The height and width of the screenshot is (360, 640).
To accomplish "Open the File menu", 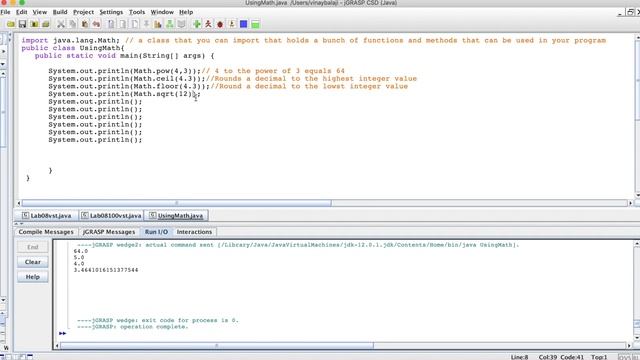I will click(5, 12).
